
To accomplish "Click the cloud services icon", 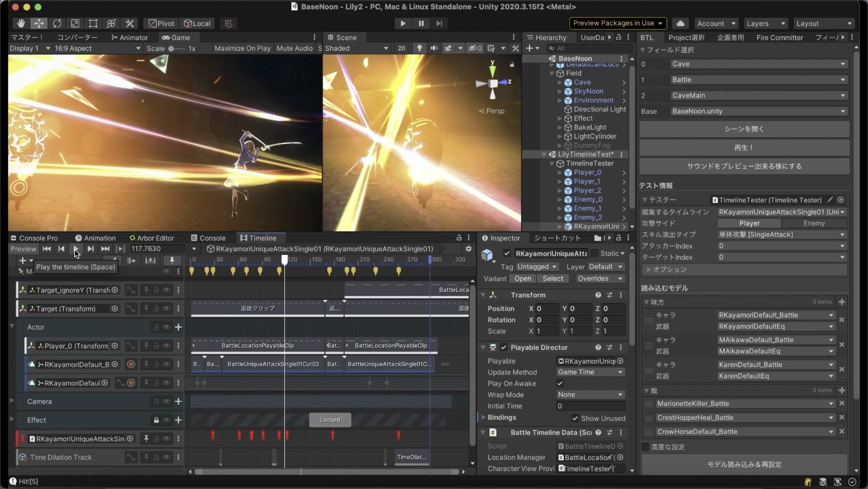I will click(680, 23).
